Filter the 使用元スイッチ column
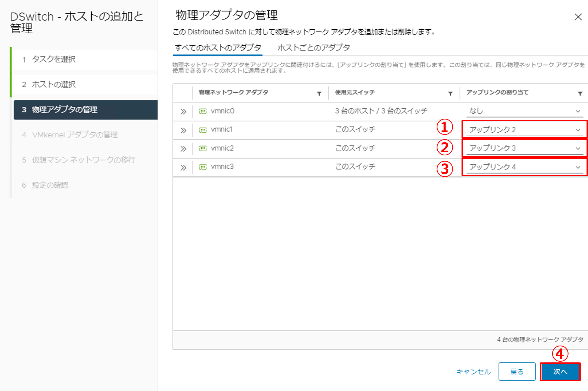Image resolution: width=588 pixels, height=391 pixels. tap(450, 93)
